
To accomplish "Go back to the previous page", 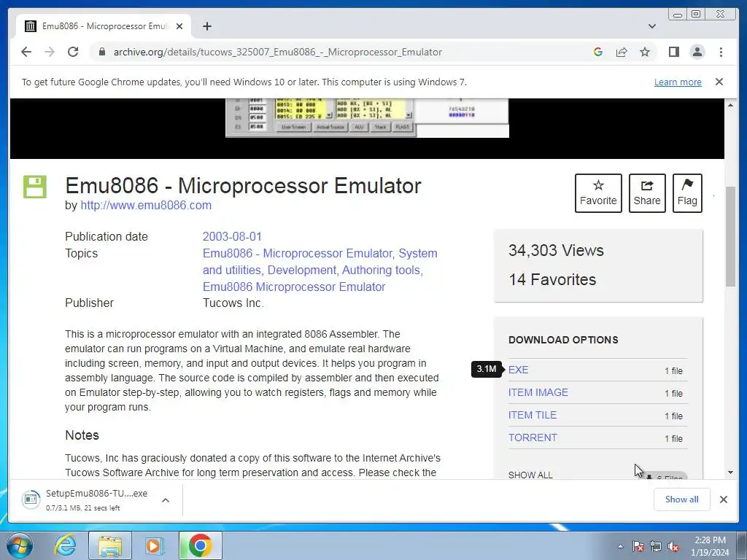I will coord(26,52).
